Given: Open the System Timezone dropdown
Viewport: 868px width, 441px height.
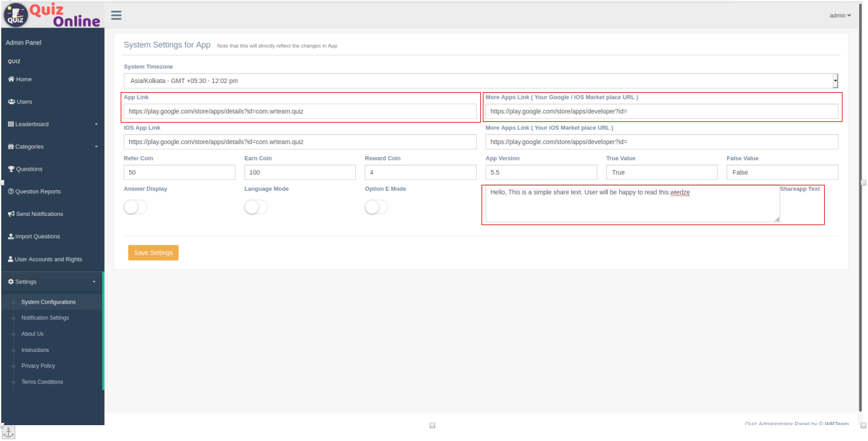Looking at the screenshot, I should click(x=481, y=81).
